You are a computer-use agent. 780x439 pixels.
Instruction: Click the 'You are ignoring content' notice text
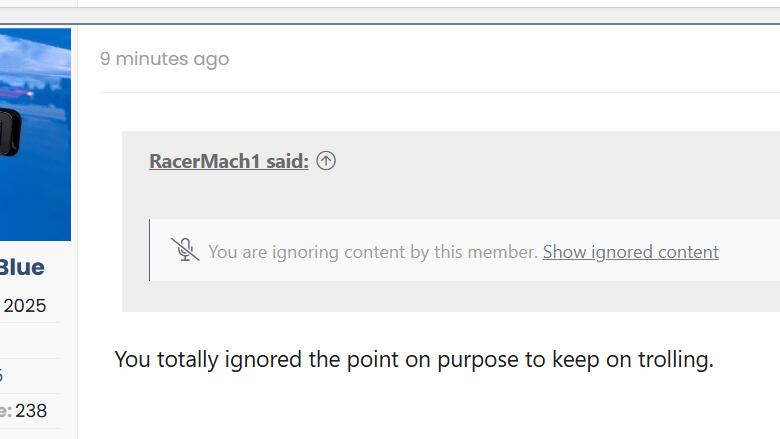click(373, 252)
